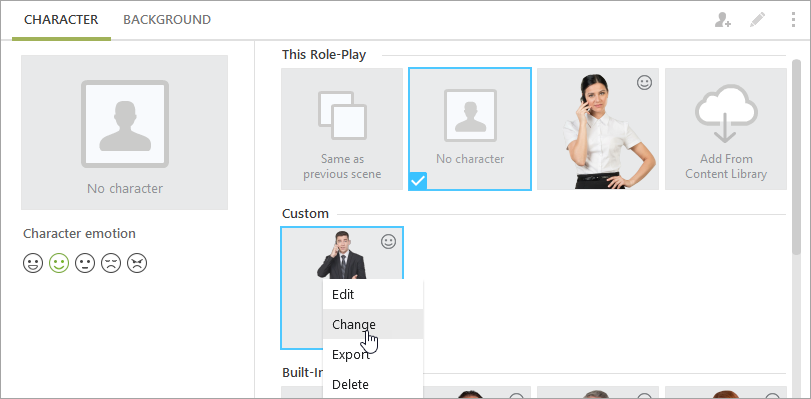Click the add character icon in header
Image resolution: width=811 pixels, height=399 pixels.
point(722,20)
